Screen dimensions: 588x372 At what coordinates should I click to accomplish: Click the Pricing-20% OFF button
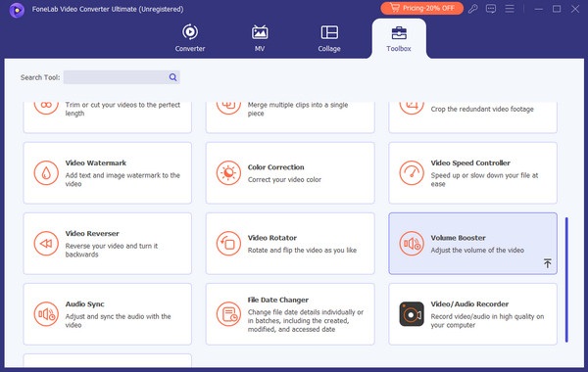[421, 8]
